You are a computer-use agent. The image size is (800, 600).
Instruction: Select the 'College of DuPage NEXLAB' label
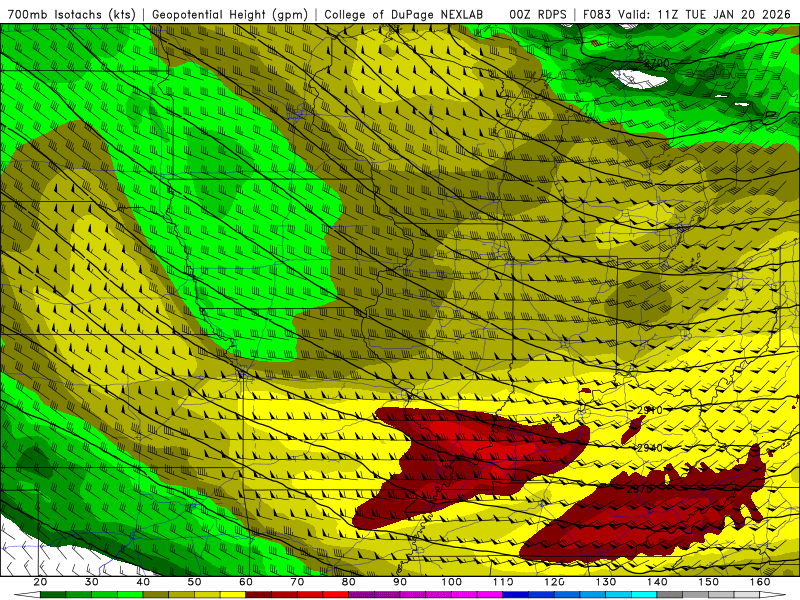404,14
